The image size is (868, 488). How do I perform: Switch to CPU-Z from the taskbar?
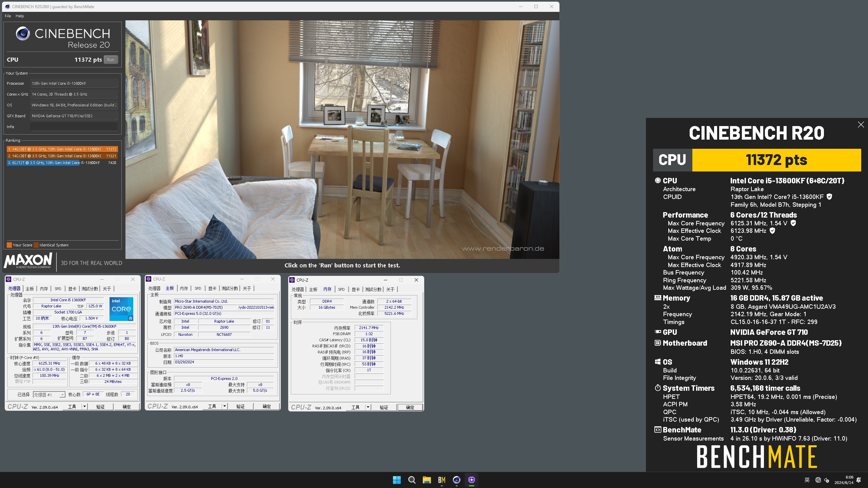pos(471,480)
